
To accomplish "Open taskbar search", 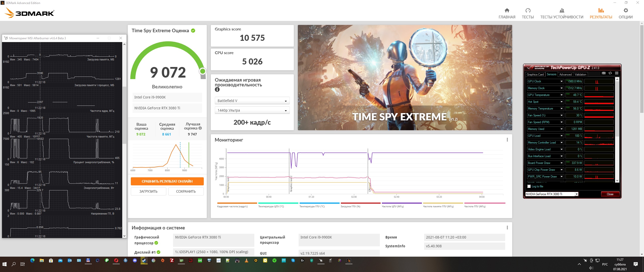I will click(x=14, y=264).
